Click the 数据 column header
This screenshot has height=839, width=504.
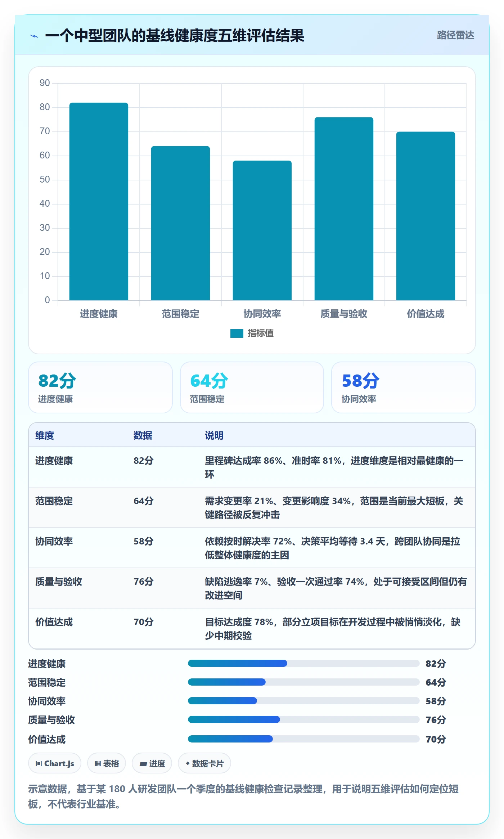pyautogui.click(x=143, y=435)
